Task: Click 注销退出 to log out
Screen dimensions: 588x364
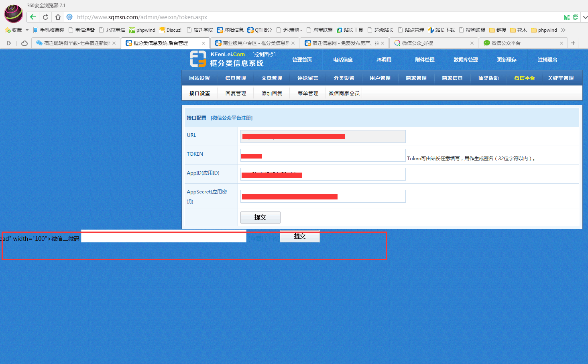Action: point(547,60)
